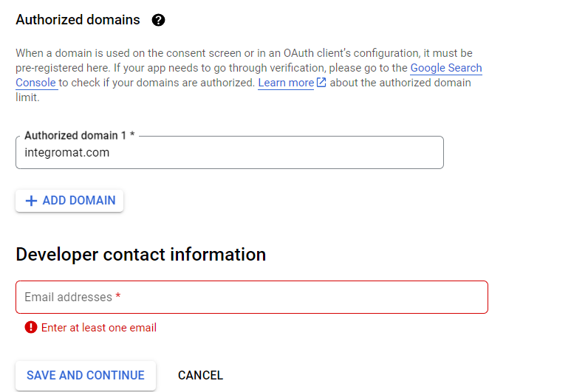Click the external-link icon after Learn more
This screenshot has width=571, height=392.
pos(321,83)
